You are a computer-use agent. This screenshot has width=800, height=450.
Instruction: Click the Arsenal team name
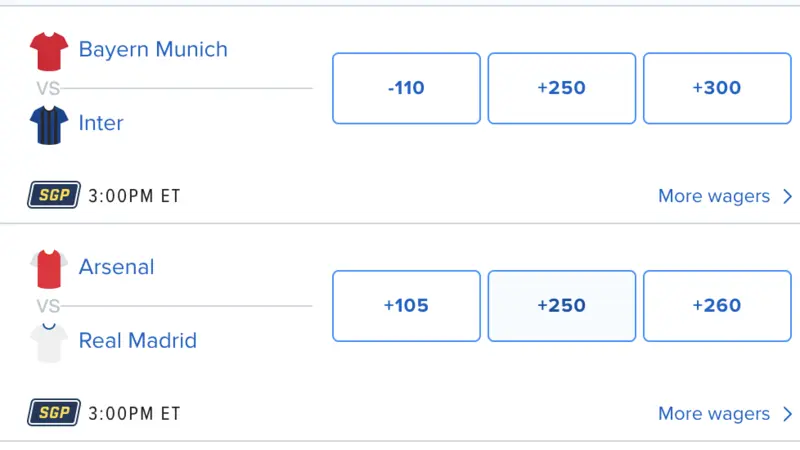(116, 268)
